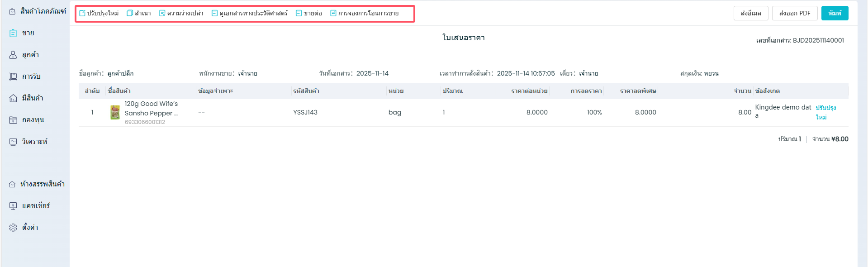This screenshot has width=868, height=267.
Task: Click the ปรับปรุงใหม่ edit icon in toolbar
Action: coord(82,13)
